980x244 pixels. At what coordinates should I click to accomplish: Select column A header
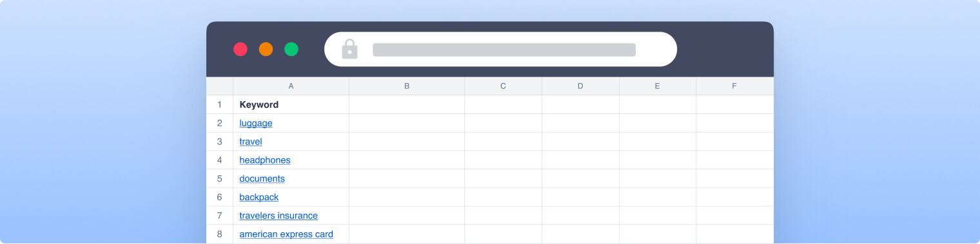(291, 86)
